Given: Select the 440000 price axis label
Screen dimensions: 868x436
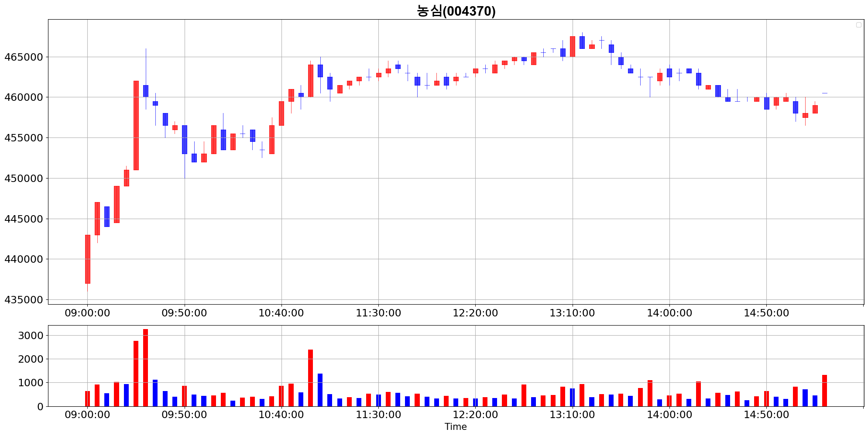Looking at the screenshot, I should 23,259.
